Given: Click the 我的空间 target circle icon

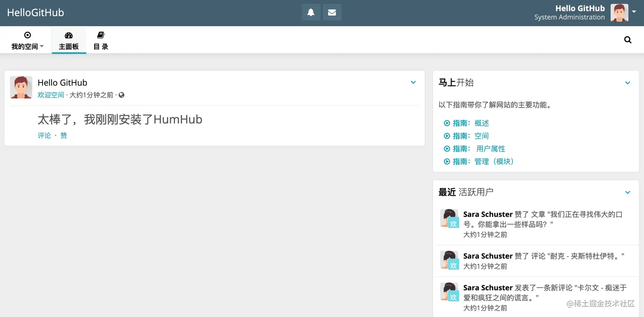Looking at the screenshot, I should pyautogui.click(x=27, y=35).
